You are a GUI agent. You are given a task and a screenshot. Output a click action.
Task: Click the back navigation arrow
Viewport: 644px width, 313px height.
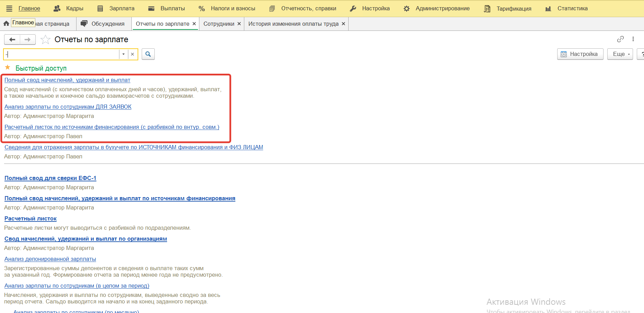[x=12, y=40]
